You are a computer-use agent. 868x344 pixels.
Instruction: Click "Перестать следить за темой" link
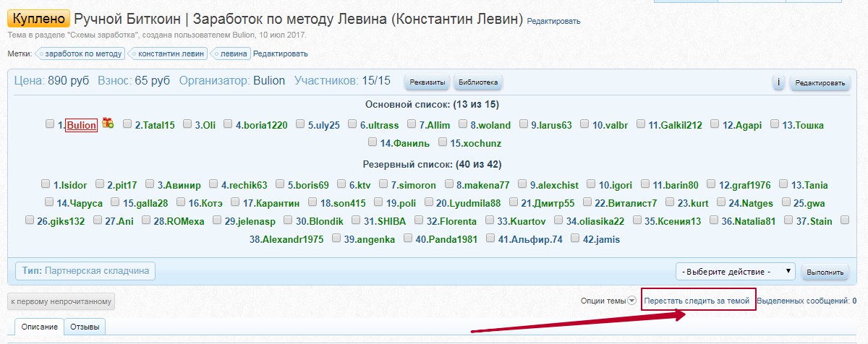[x=697, y=301]
